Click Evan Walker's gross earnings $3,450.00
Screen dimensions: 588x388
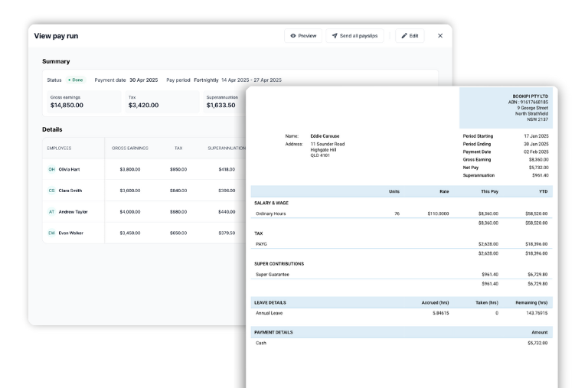(130, 233)
